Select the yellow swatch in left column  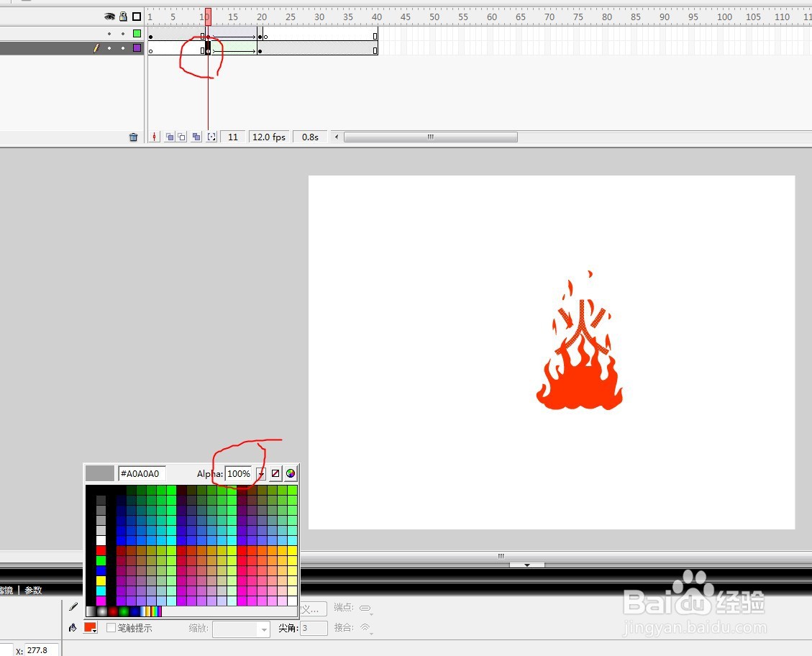pyautogui.click(x=101, y=580)
